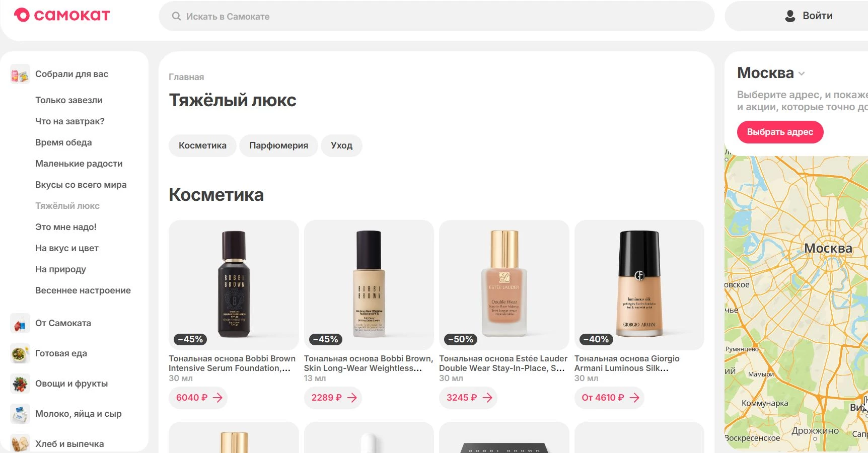Open 'Только завезли' in the sidebar
868x453 pixels.
click(69, 100)
